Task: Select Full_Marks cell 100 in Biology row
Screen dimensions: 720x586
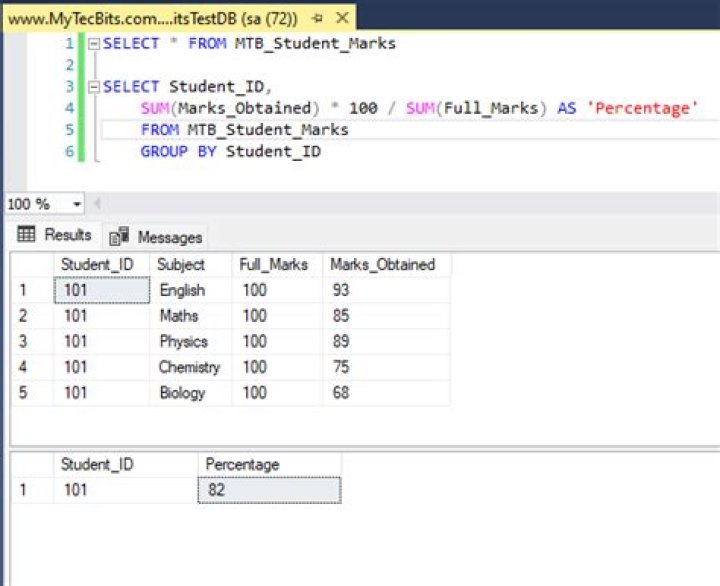Action: point(277,393)
